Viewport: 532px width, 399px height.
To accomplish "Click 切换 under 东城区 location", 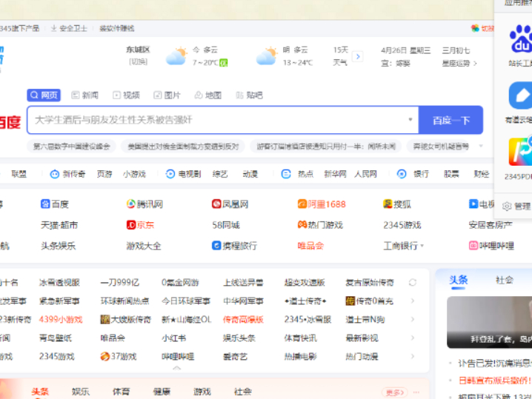I will (138, 62).
